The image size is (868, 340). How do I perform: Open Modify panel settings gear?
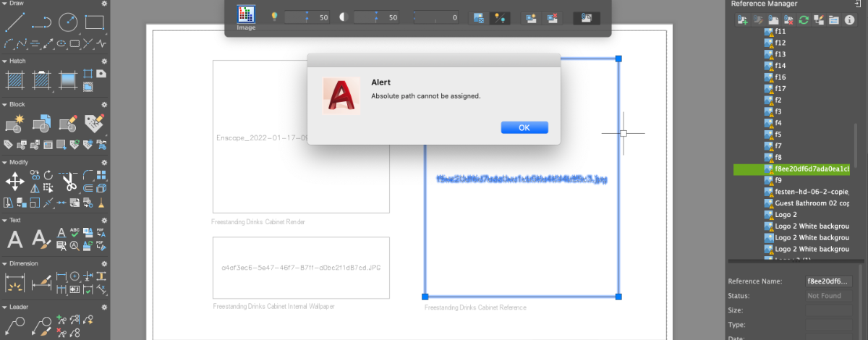(x=104, y=162)
